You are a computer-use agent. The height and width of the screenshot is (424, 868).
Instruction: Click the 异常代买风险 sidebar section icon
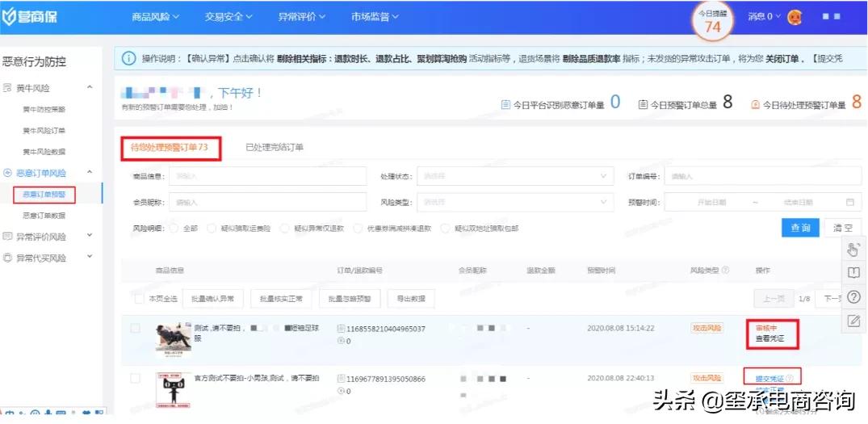click(7, 258)
